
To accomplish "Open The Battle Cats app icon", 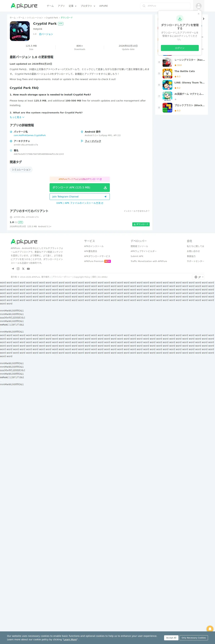I will (167, 74).
